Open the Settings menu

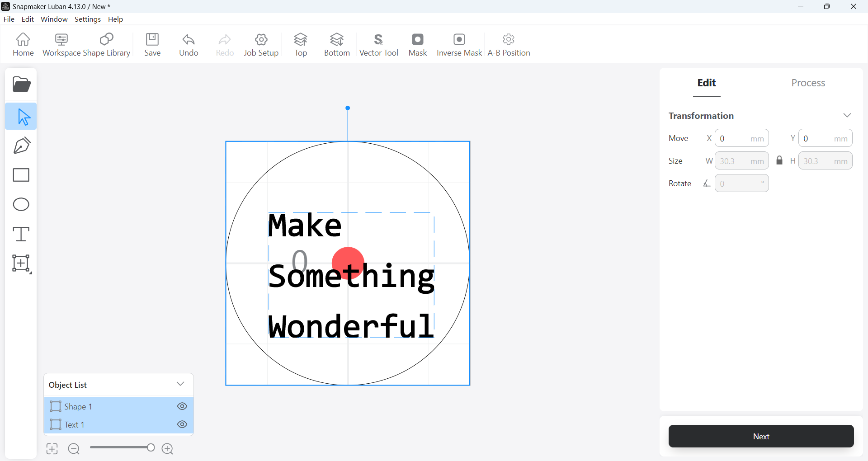coord(88,19)
